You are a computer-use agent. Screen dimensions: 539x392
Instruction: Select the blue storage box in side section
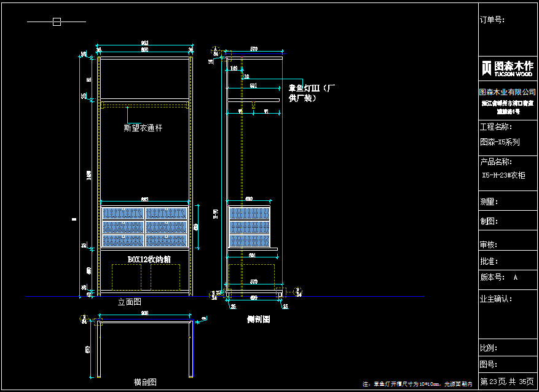pos(250,227)
